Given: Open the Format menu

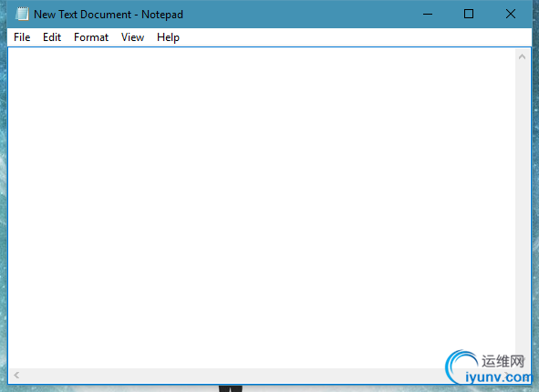Looking at the screenshot, I should (x=91, y=37).
